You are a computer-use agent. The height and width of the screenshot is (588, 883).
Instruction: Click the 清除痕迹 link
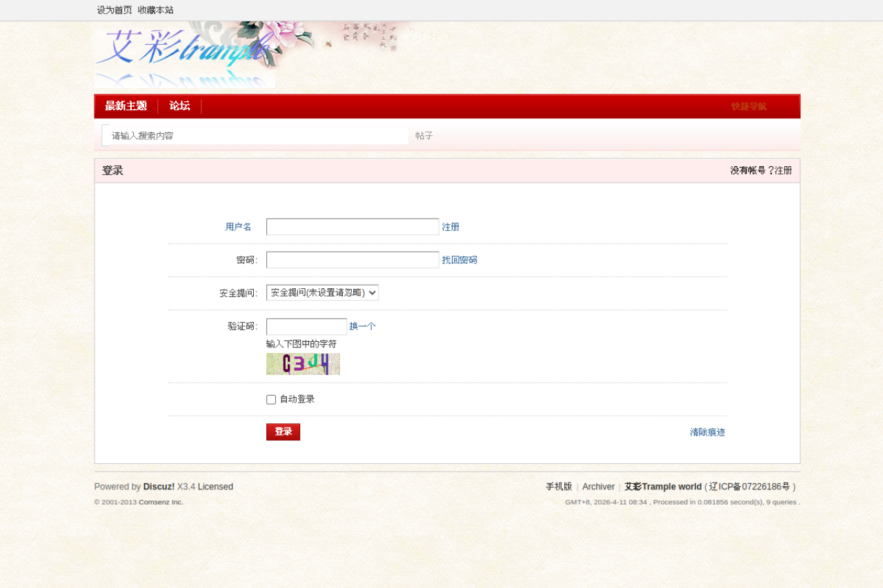708,432
